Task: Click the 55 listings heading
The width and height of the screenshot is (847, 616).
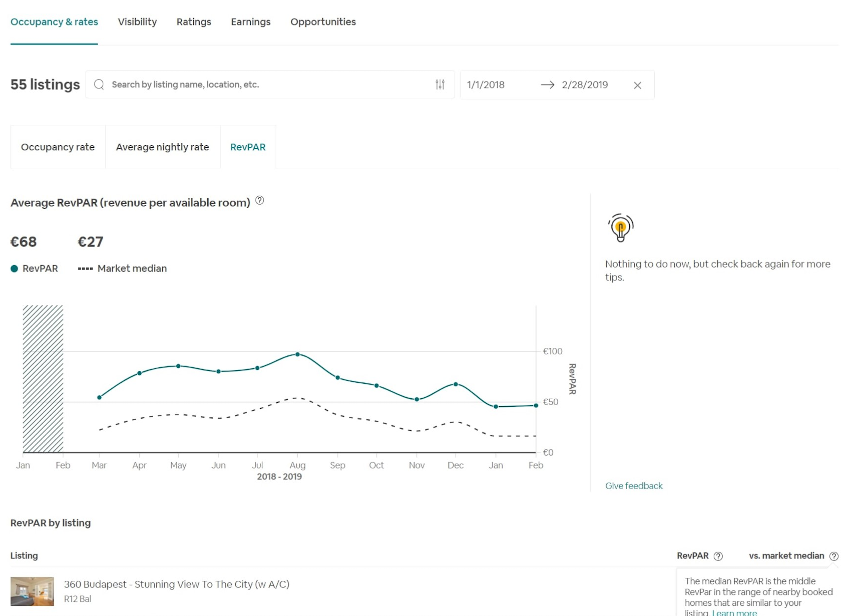Action: point(45,84)
